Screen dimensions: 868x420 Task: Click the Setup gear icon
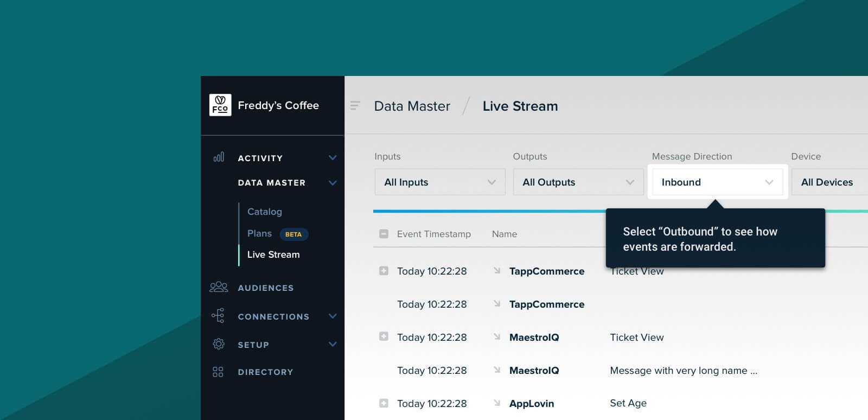pos(219,344)
